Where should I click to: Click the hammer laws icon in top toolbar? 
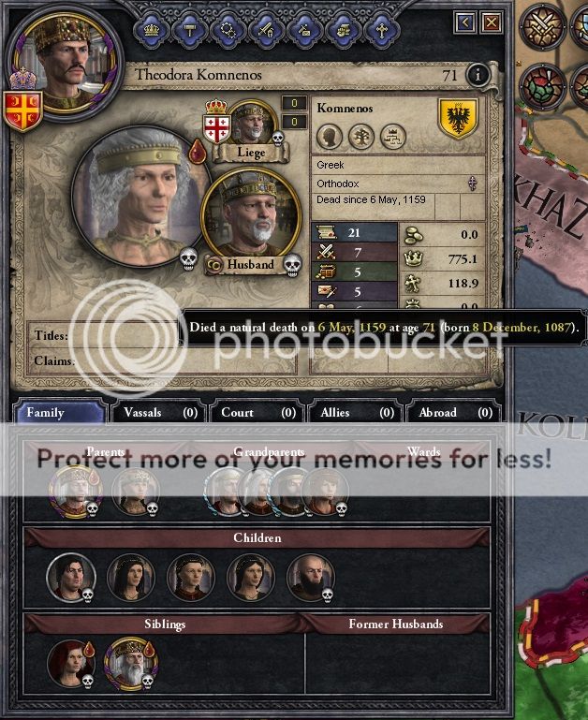[189, 30]
